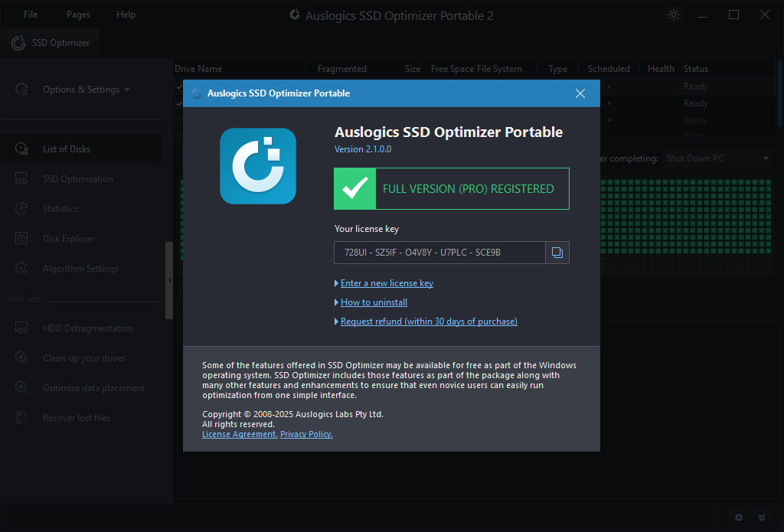Sort by File System column header
This screenshot has width=784, height=532.
[505, 68]
